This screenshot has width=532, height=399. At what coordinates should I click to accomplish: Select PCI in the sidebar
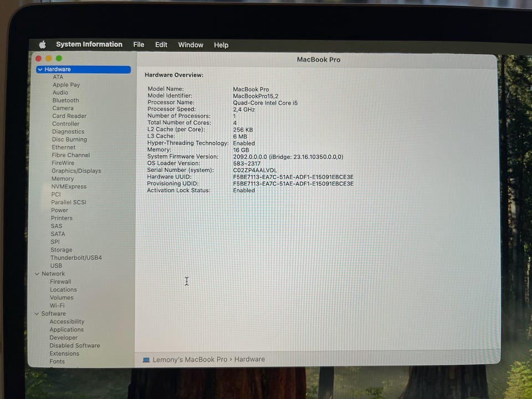(x=56, y=195)
